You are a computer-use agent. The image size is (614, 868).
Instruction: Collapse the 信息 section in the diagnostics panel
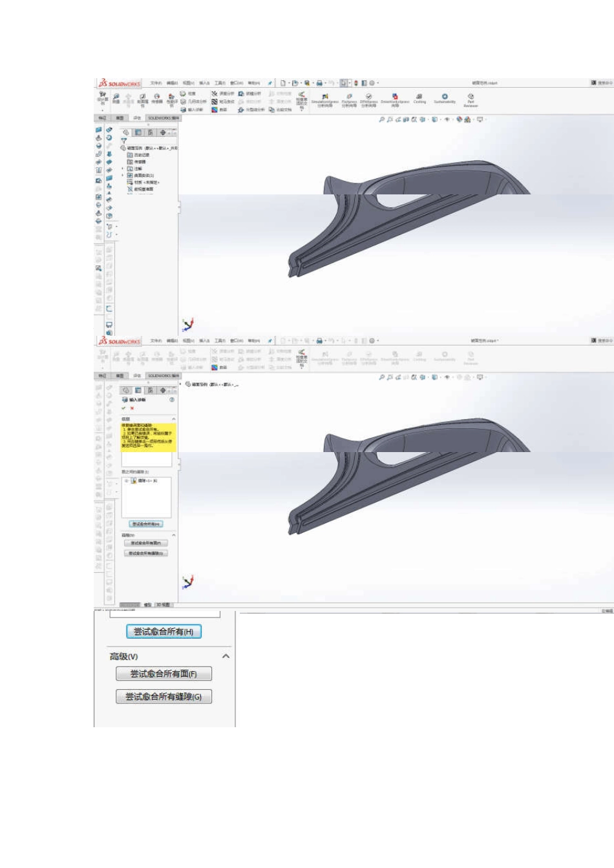[x=174, y=419]
